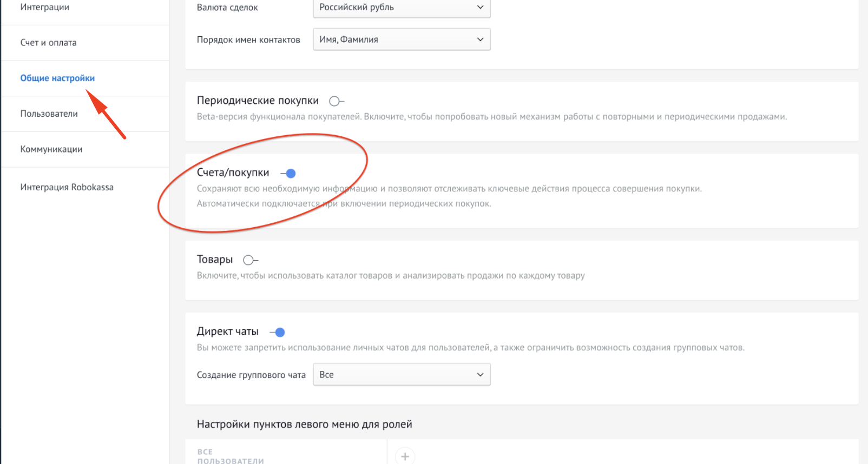Navigate to Коммуникации in the sidebar
Viewport: 868px width, 464px height.
51,149
